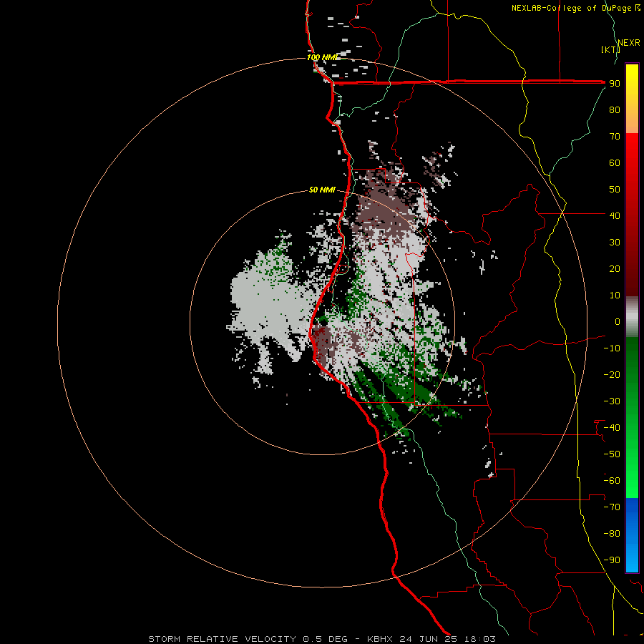Click the 18:03 timestamp in the caption
Image resolution: width=644 pixels, height=644 pixels.
point(479,639)
